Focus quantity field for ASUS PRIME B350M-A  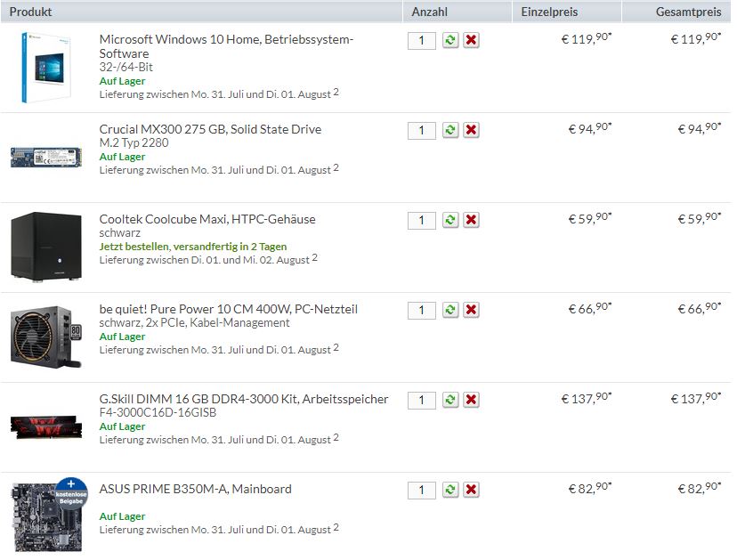[422, 490]
